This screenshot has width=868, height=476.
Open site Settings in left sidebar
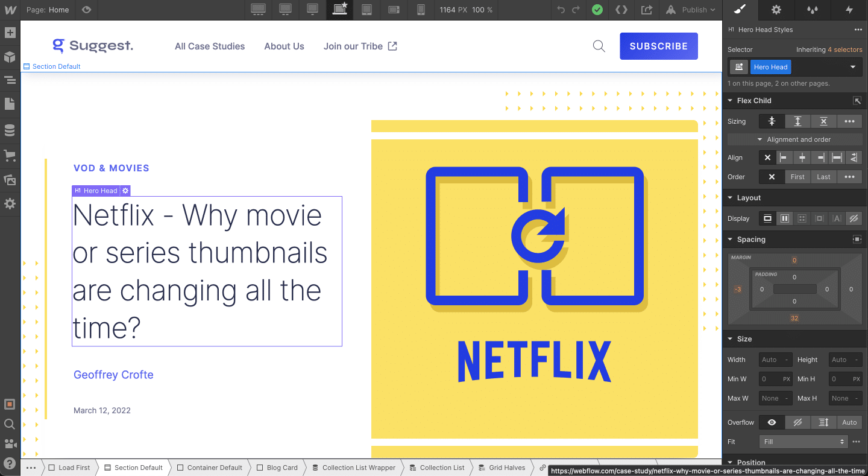[x=10, y=204]
